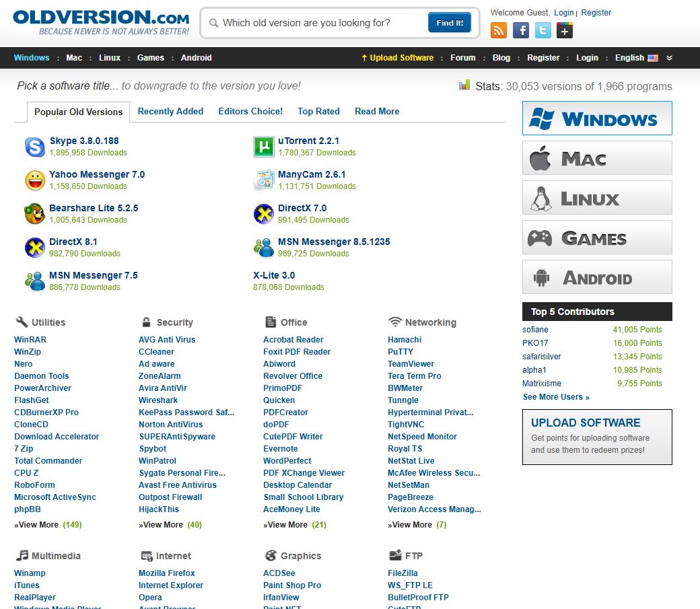Open the Facebook icon in header
This screenshot has width=700, height=609.
[x=520, y=30]
